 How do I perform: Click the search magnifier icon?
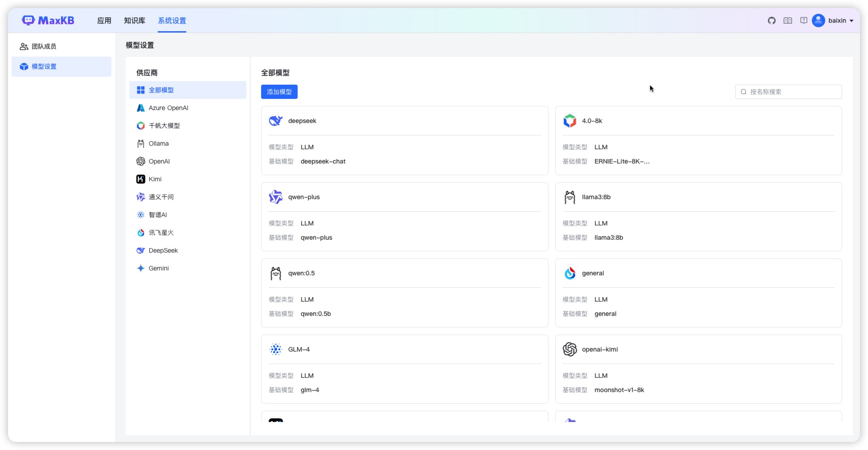tap(744, 92)
